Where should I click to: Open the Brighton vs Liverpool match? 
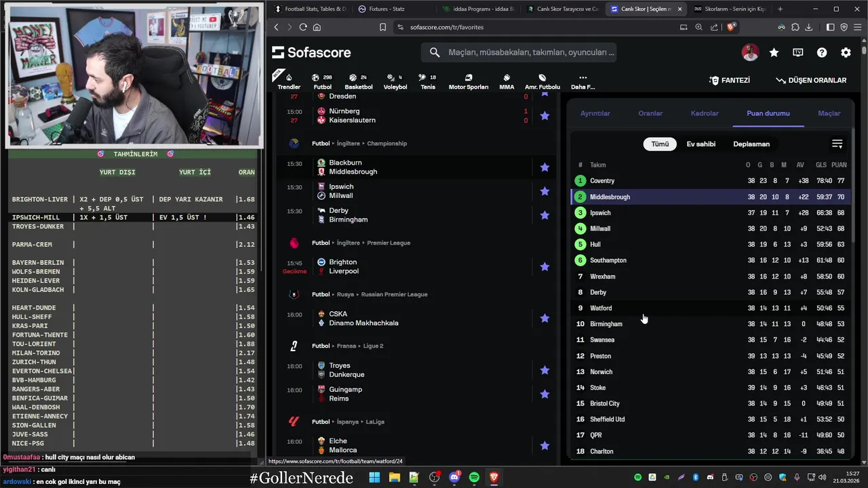407,266
